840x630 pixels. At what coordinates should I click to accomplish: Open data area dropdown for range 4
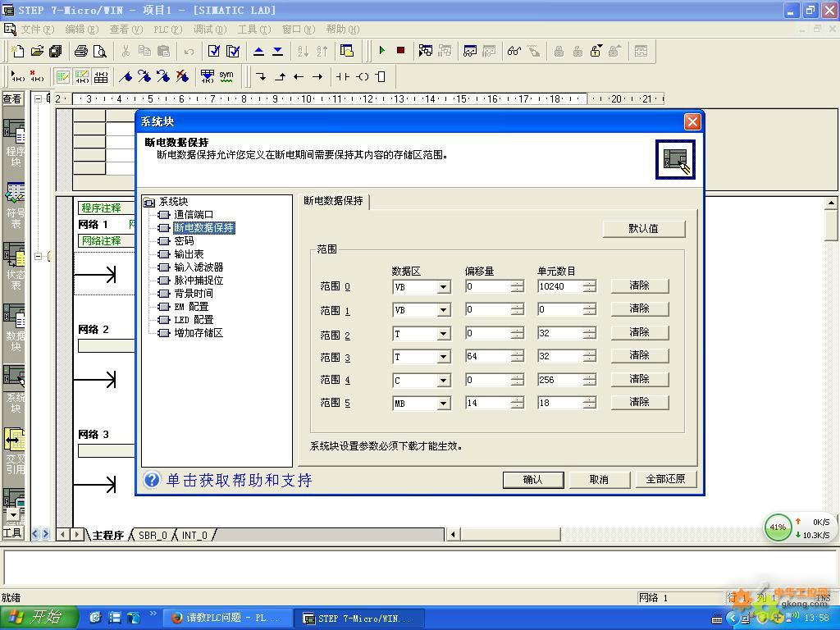pos(444,381)
